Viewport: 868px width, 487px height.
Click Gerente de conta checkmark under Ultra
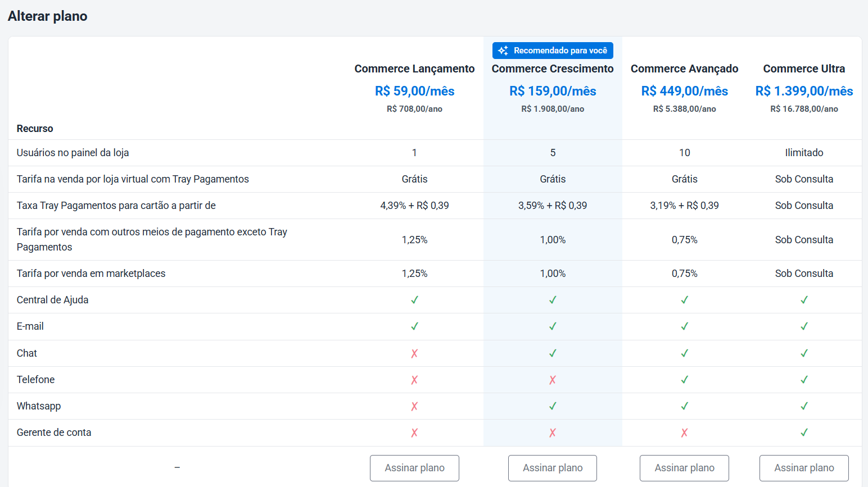pos(804,433)
